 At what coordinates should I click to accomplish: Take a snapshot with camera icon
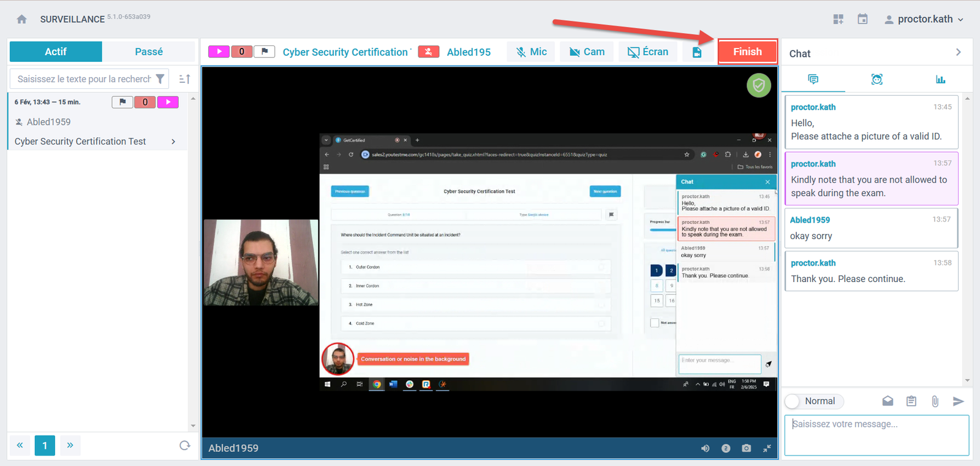tap(746, 448)
